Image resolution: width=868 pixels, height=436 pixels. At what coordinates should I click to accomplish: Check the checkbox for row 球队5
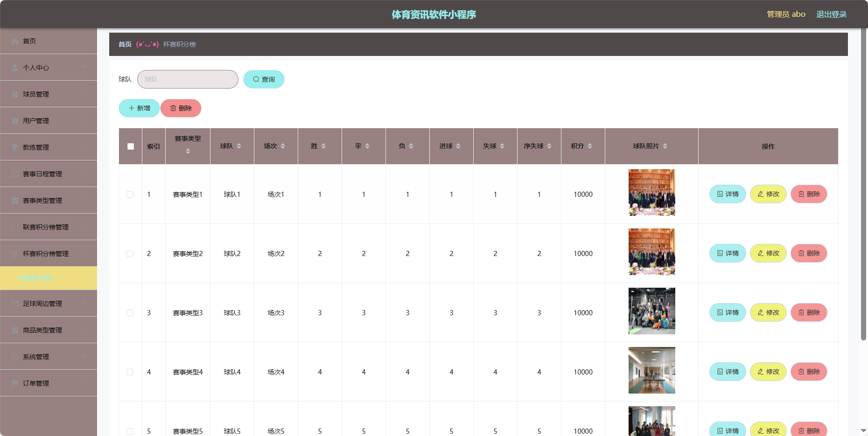130,431
